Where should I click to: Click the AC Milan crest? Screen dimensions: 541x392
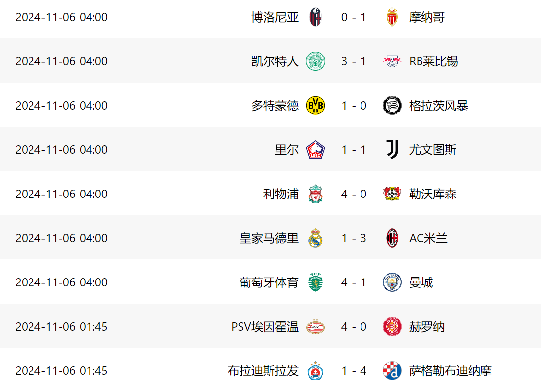pyautogui.click(x=392, y=238)
